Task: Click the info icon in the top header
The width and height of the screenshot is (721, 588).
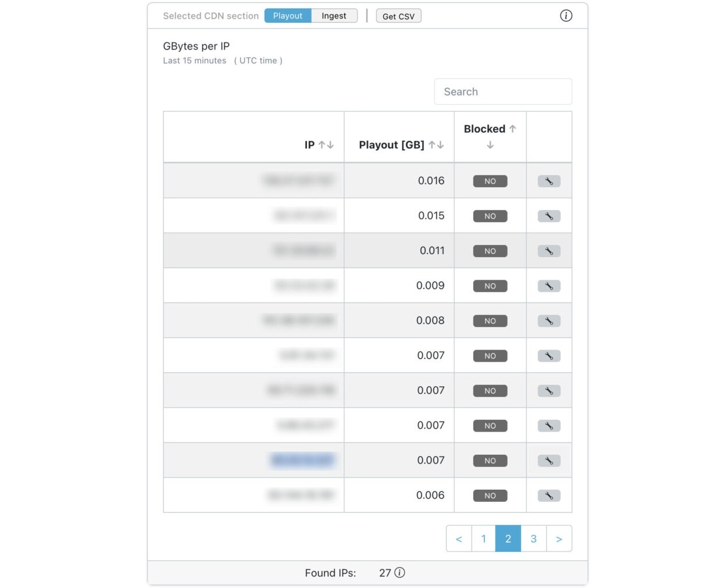Action: 566,16
